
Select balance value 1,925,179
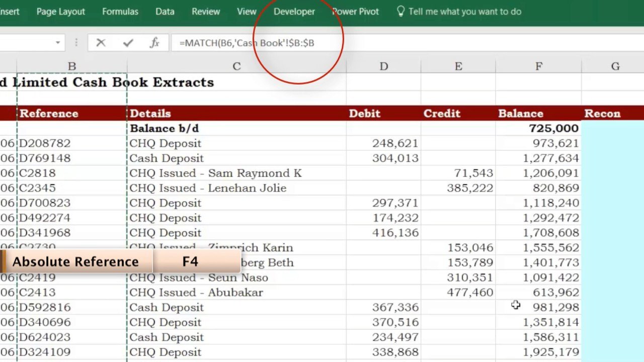click(x=538, y=352)
